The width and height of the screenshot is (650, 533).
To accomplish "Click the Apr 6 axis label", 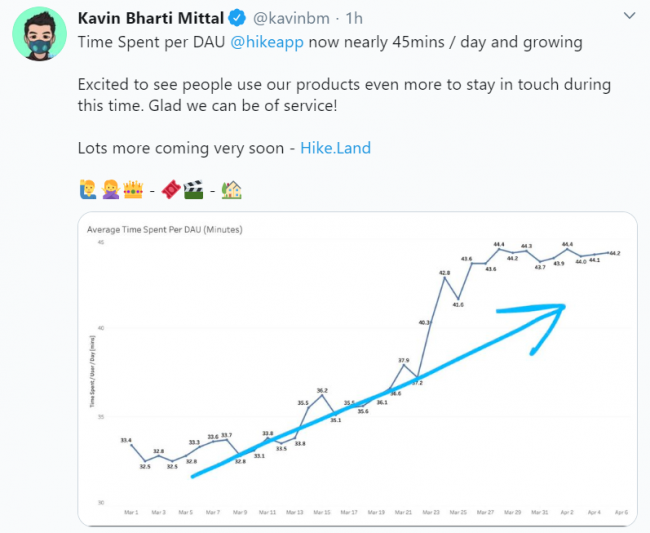I will coord(621,512).
